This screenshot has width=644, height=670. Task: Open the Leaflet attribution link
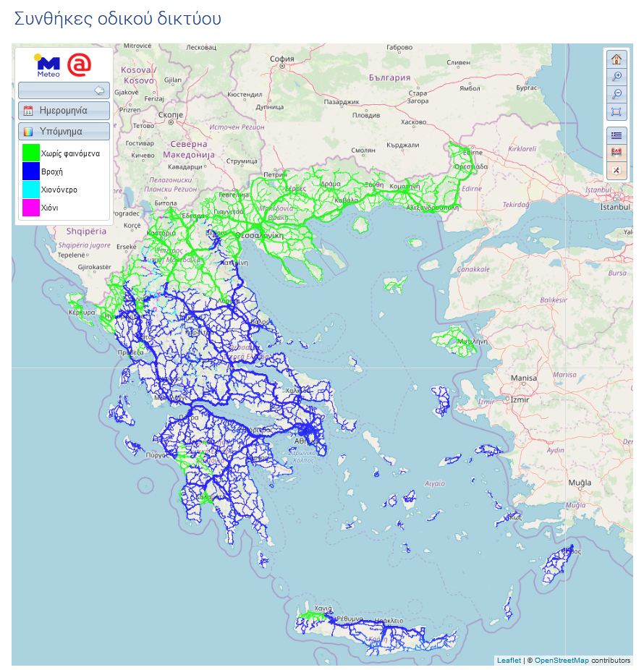[509, 661]
